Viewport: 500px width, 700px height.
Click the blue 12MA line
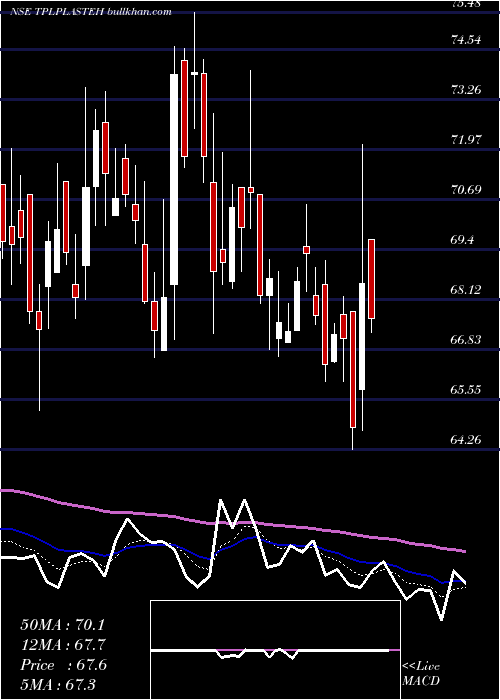click(x=232, y=548)
